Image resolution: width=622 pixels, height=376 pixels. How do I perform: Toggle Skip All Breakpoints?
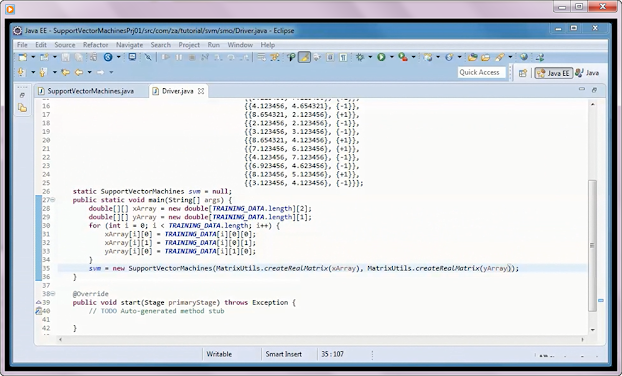click(x=148, y=58)
